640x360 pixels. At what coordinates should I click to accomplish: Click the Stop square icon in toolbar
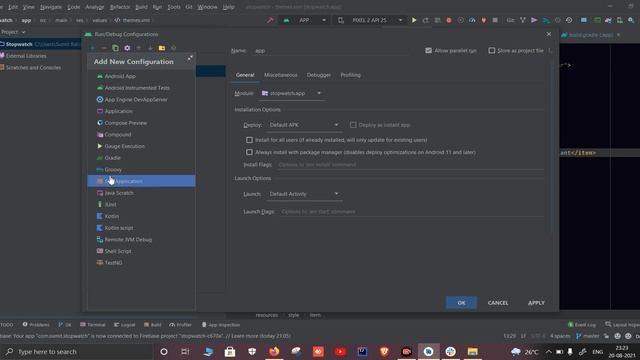(495, 20)
